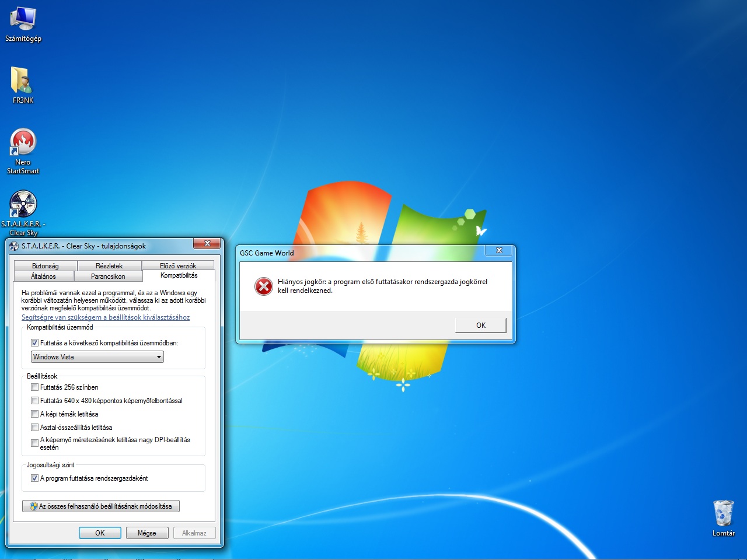Click the 'Hiányos jogkör' error message text
This screenshot has width=747, height=560.
pos(382,286)
